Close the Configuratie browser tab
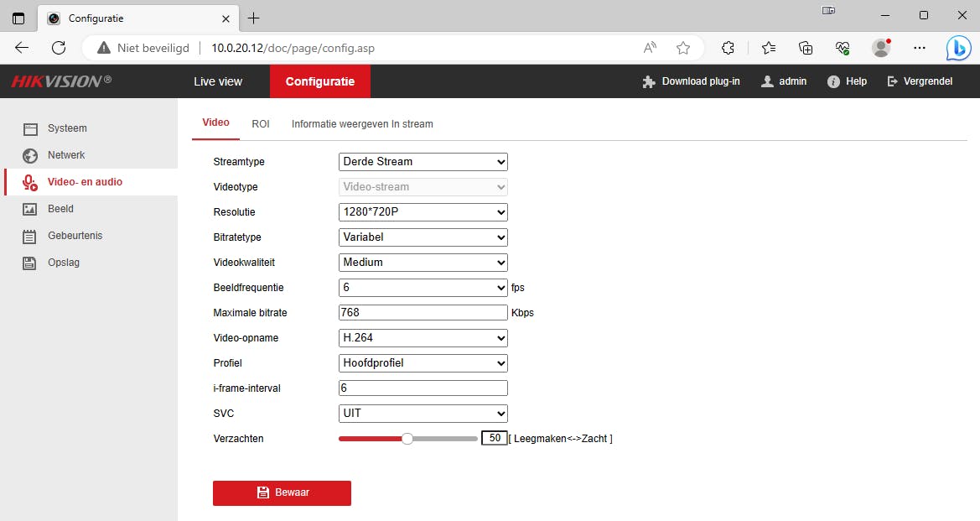 (x=226, y=18)
